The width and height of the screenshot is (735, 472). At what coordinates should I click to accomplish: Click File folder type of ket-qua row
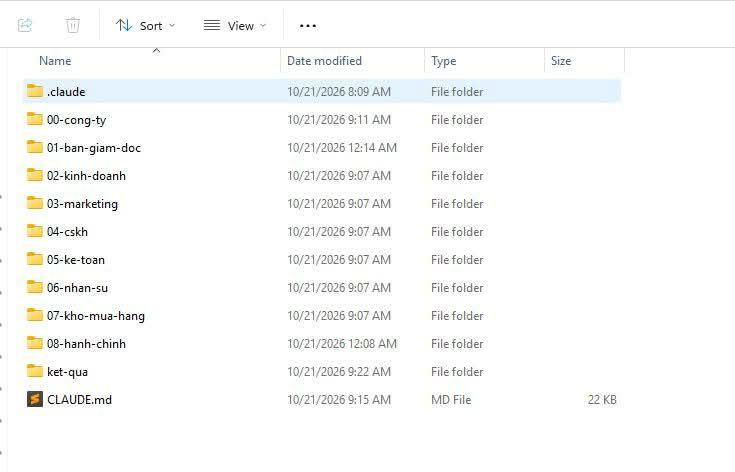pyautogui.click(x=457, y=372)
